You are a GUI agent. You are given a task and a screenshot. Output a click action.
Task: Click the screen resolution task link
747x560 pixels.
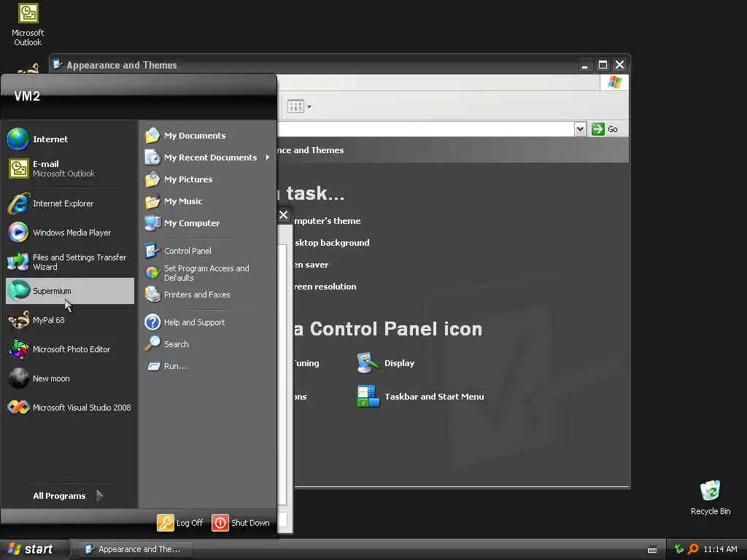[x=325, y=287]
